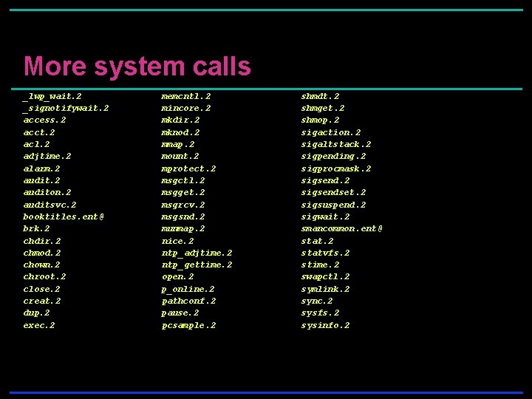Click the brk.2 entry
Image resolution: width=532 pixels, height=399 pixels.
click(36, 228)
